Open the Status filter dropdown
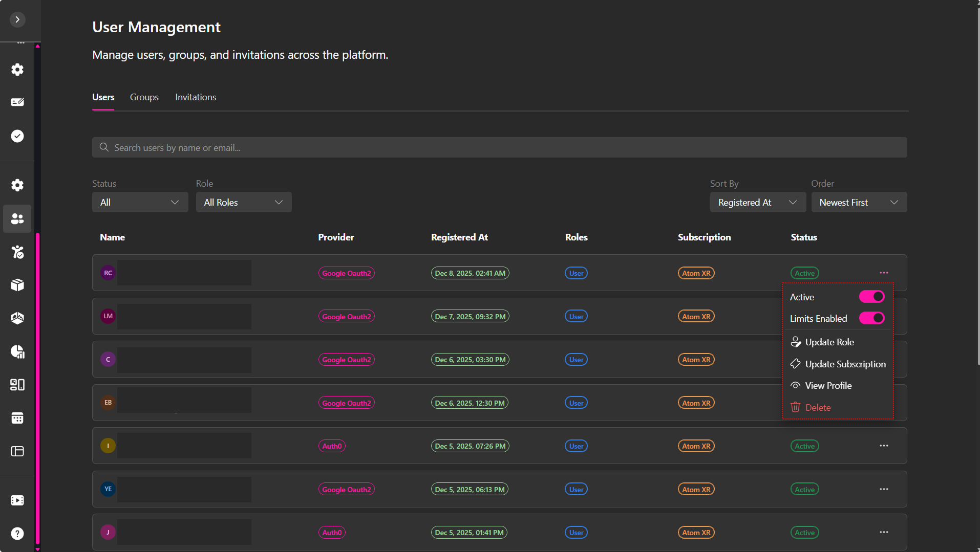 tap(140, 203)
